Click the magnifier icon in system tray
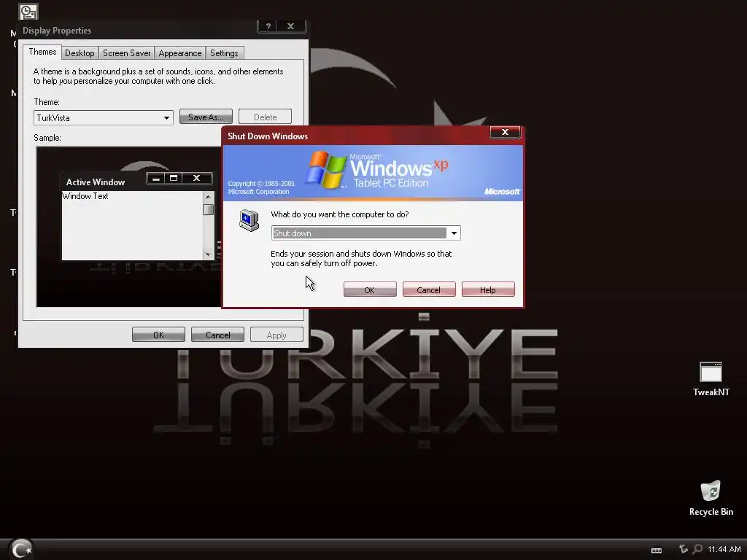The width and height of the screenshot is (747, 560). coord(697,549)
